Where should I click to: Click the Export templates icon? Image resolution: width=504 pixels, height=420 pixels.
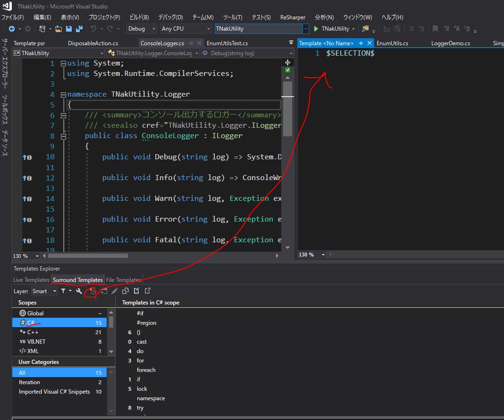tap(148, 291)
